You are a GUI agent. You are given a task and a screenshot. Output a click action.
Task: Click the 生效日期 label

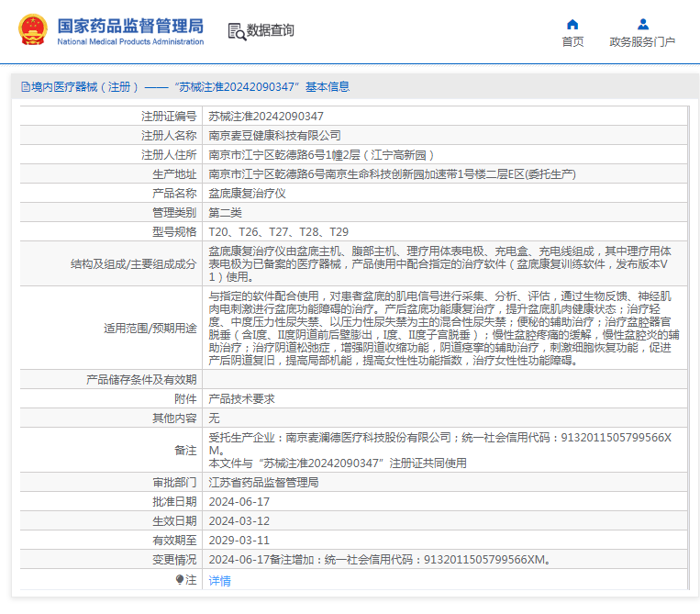174,520
